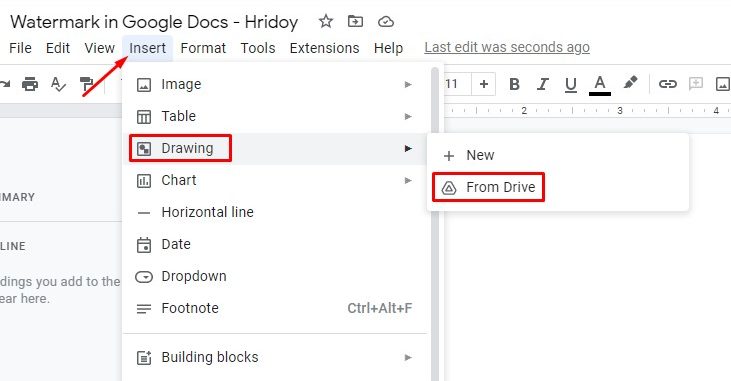Click the Horizontal line dash icon
This screenshot has height=381, width=731.
144,213
